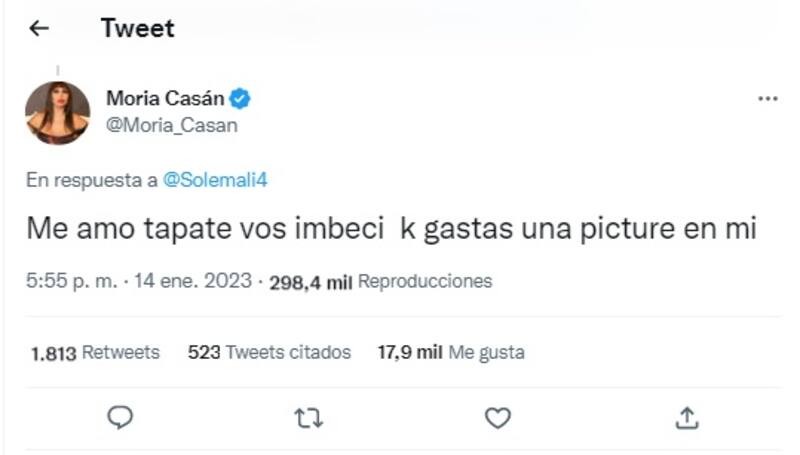Go back using the left arrow
The image size is (800, 455).
[x=39, y=29]
